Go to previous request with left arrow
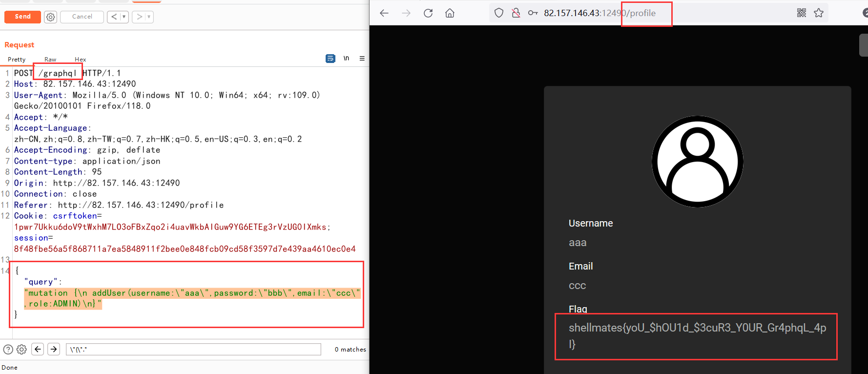The width and height of the screenshot is (868, 374). coord(114,17)
